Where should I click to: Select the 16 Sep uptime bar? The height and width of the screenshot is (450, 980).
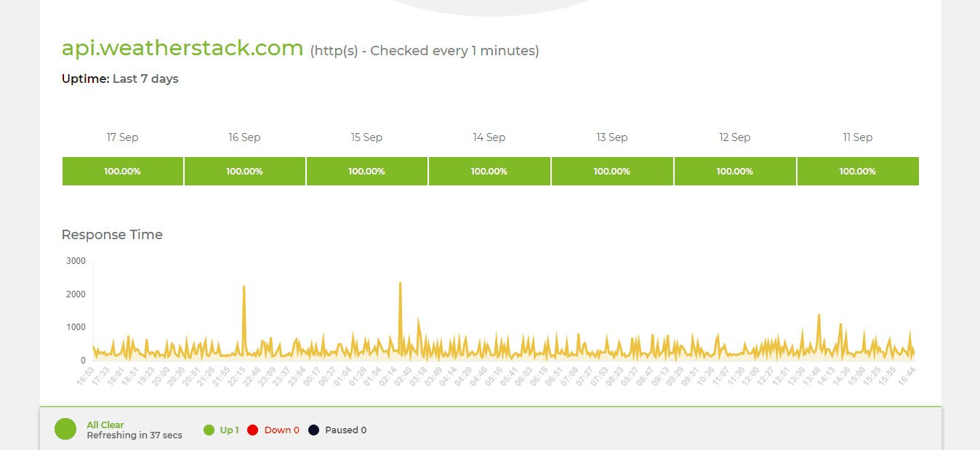[x=244, y=172]
